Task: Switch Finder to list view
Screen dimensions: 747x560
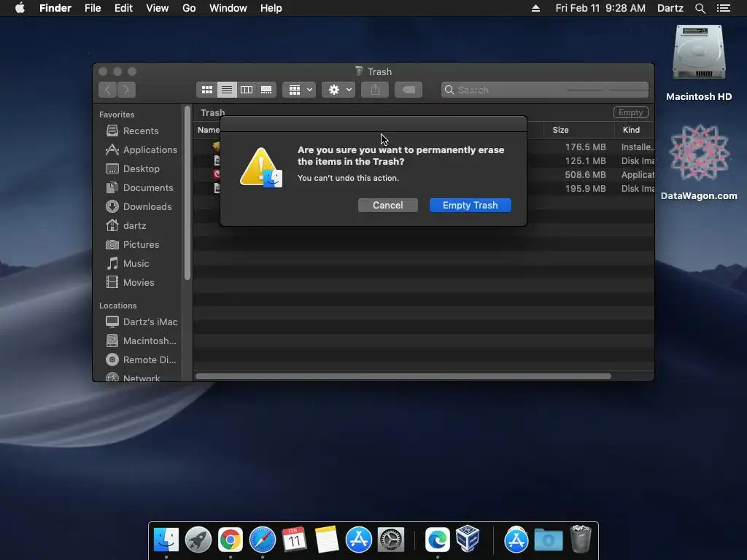Action: [227, 90]
